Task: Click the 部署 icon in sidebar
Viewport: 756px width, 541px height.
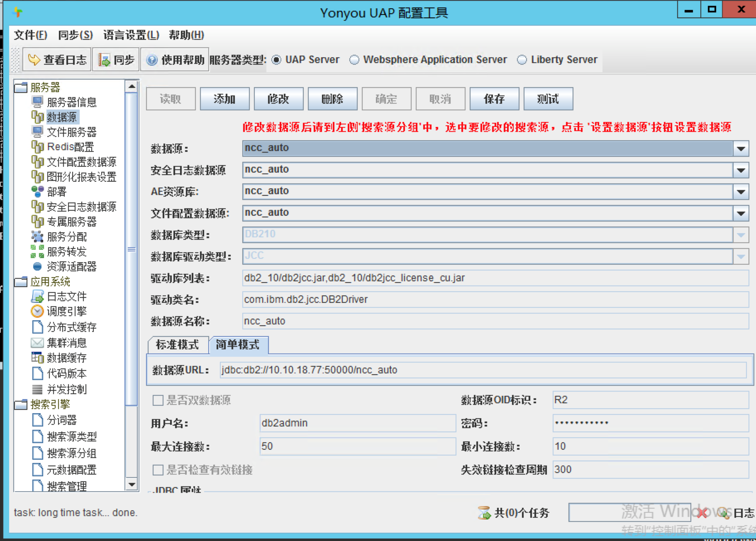Action: coord(37,192)
